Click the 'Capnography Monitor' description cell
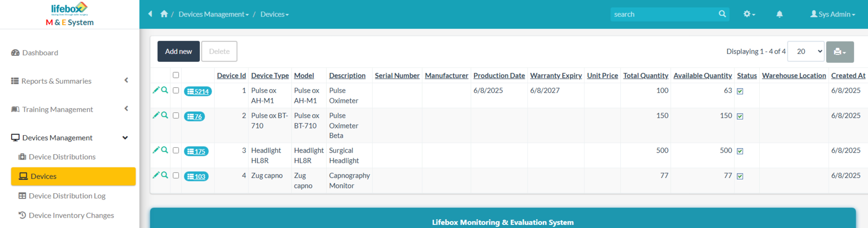The image size is (868, 228). tap(349, 180)
